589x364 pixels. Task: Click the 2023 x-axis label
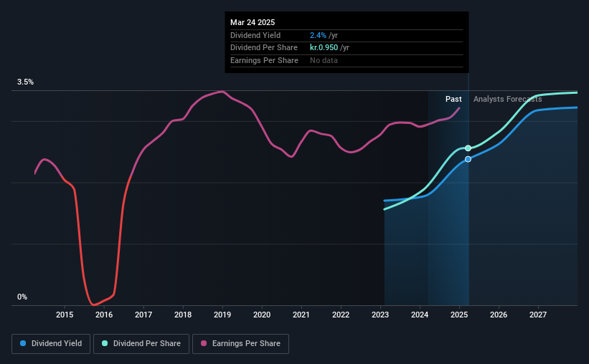pyautogui.click(x=380, y=315)
